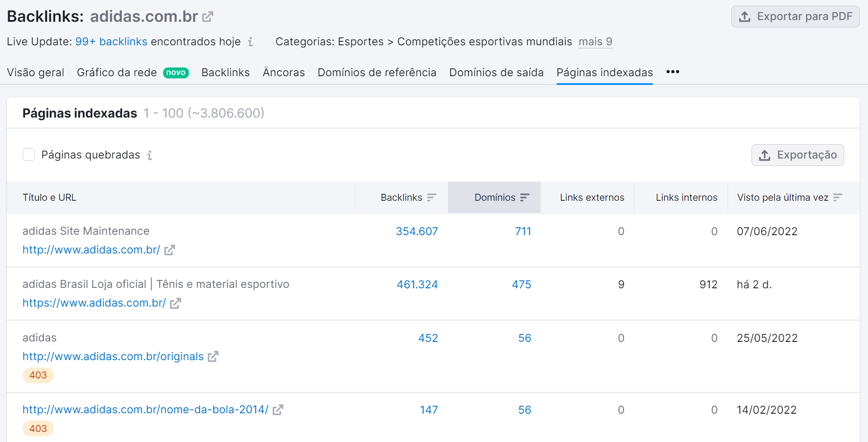The width and height of the screenshot is (868, 442).
Task: Sort the Domínios column
Action: (x=524, y=197)
